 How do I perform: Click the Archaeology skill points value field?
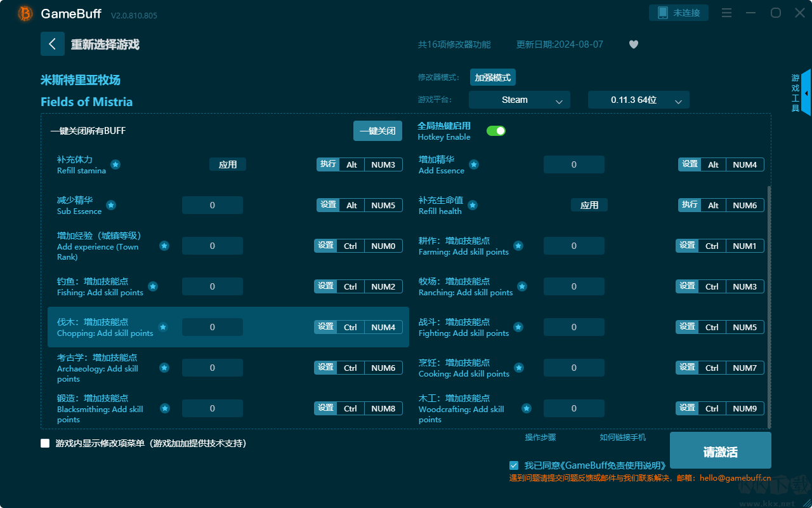click(213, 368)
